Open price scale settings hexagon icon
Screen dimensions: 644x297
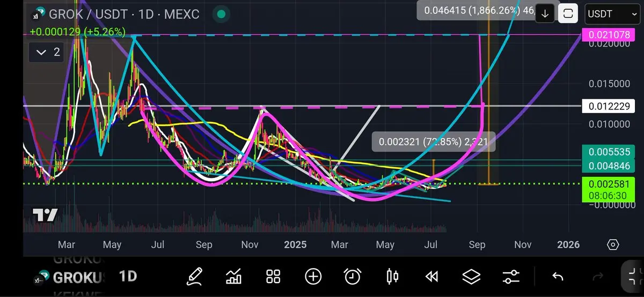pyautogui.click(x=613, y=245)
